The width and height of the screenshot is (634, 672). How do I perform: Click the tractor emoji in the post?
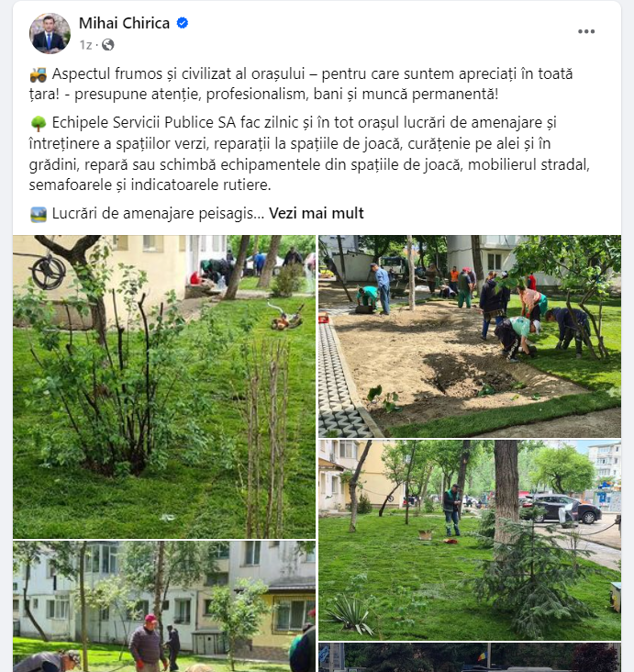coord(39,74)
